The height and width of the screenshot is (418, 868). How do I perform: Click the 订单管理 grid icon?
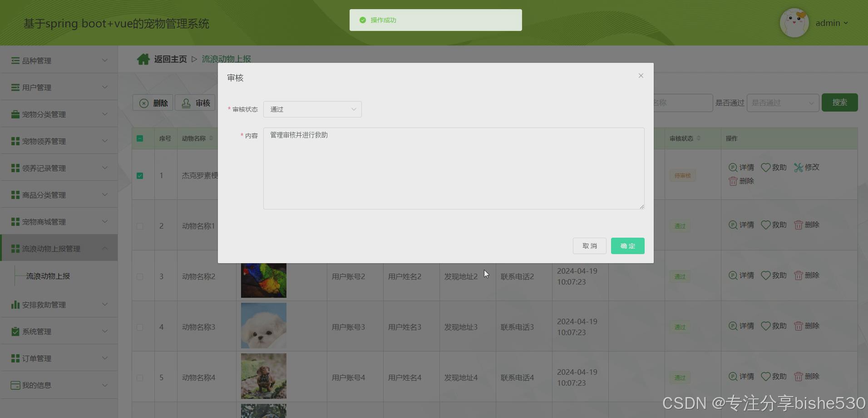15,358
